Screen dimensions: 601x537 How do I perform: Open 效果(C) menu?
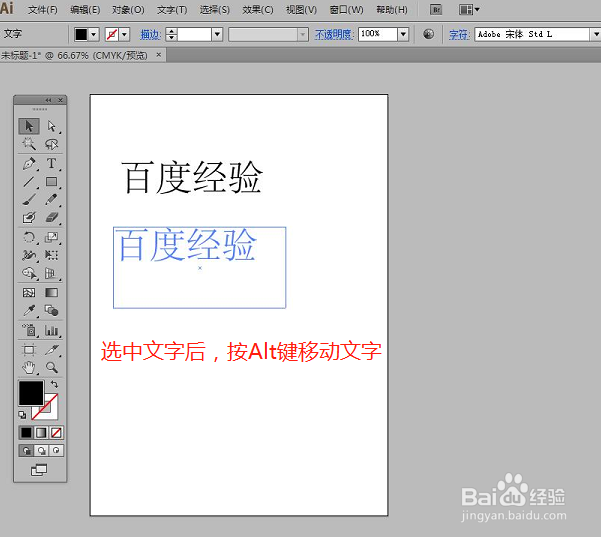coord(258,10)
